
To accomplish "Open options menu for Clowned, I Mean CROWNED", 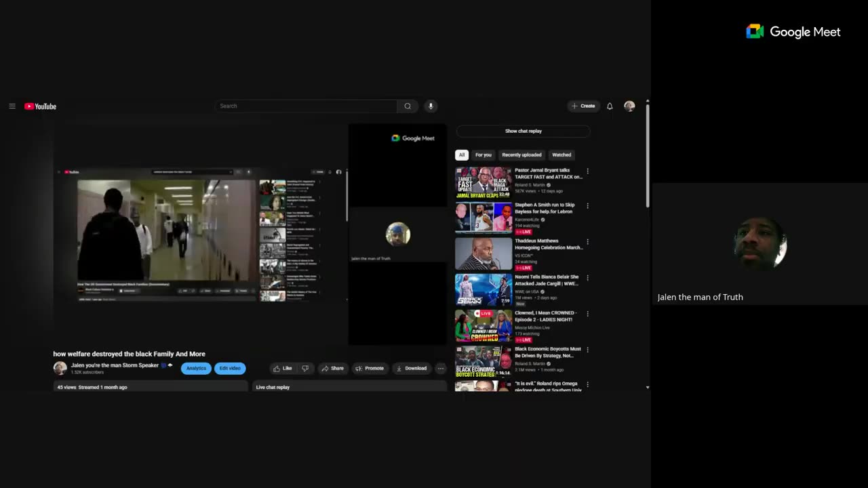I will pyautogui.click(x=587, y=314).
